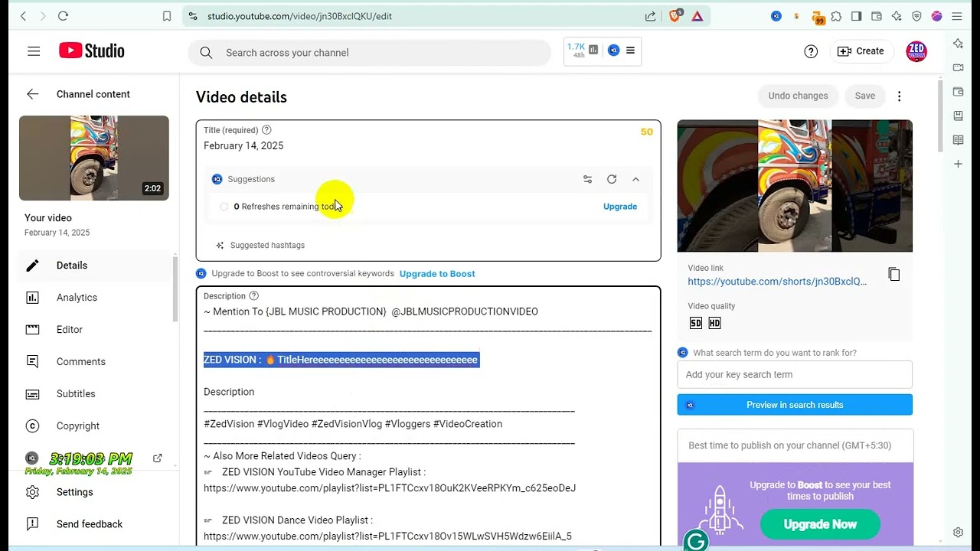Click the Brave rewards triangle icon
This screenshot has height=551, width=980.
pyautogui.click(x=697, y=16)
